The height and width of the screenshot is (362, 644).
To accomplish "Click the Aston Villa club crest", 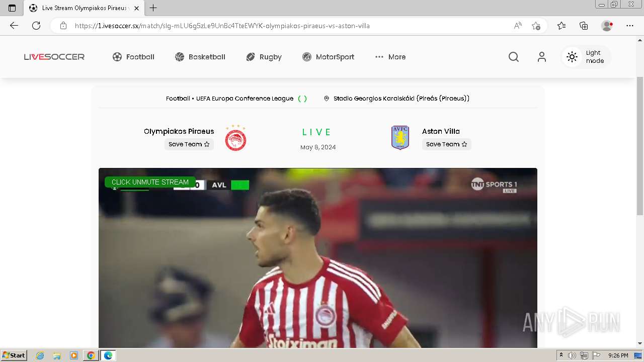I will point(400,138).
